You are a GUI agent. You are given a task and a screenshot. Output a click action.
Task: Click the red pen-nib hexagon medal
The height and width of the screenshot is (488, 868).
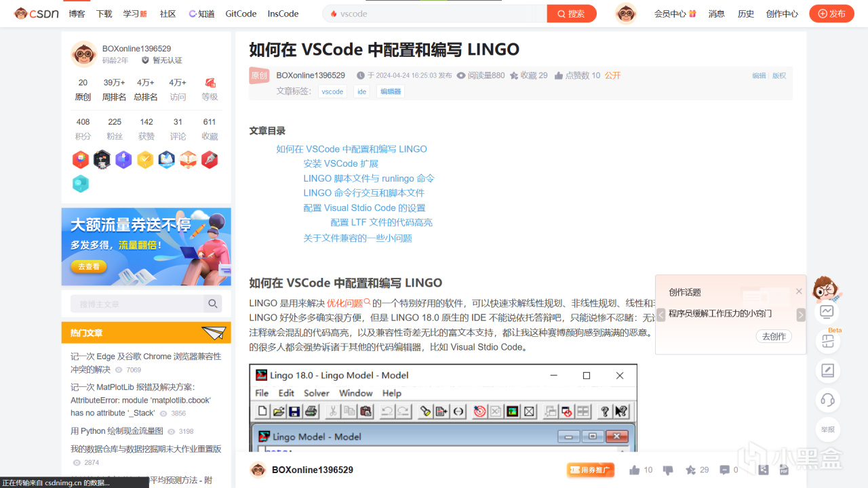(x=210, y=160)
